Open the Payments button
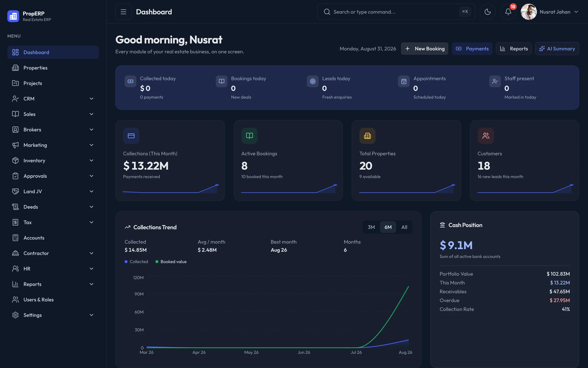 coord(472,49)
